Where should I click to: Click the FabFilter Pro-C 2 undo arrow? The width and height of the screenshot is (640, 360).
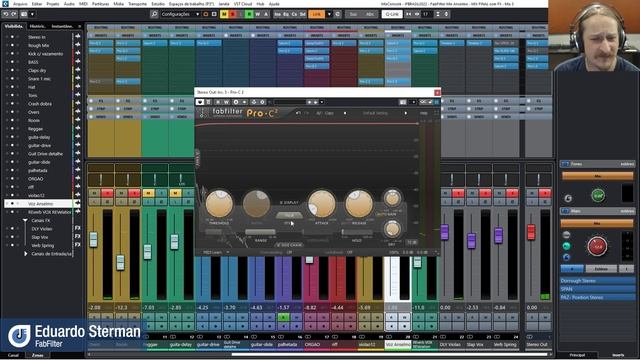click(298, 113)
